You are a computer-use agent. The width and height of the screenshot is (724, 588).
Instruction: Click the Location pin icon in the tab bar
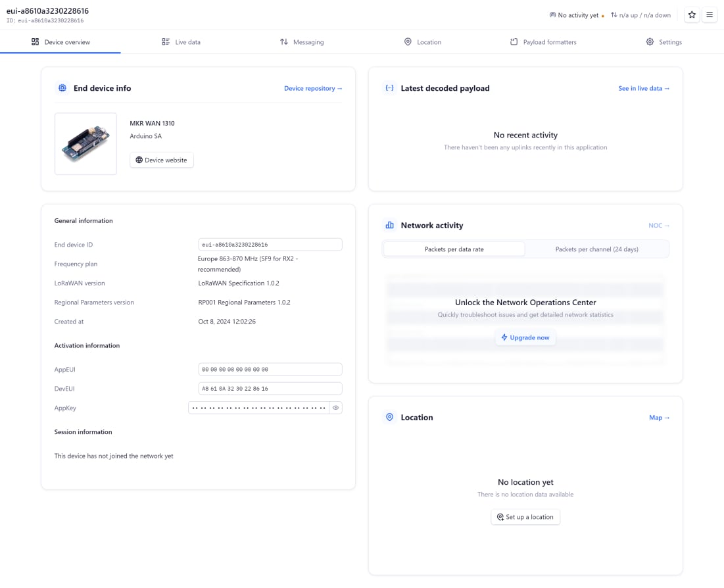coord(409,41)
